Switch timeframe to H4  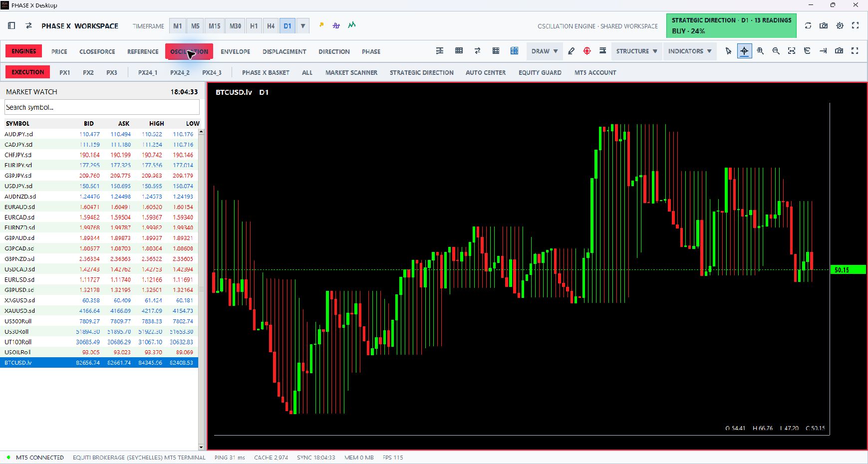pos(271,26)
